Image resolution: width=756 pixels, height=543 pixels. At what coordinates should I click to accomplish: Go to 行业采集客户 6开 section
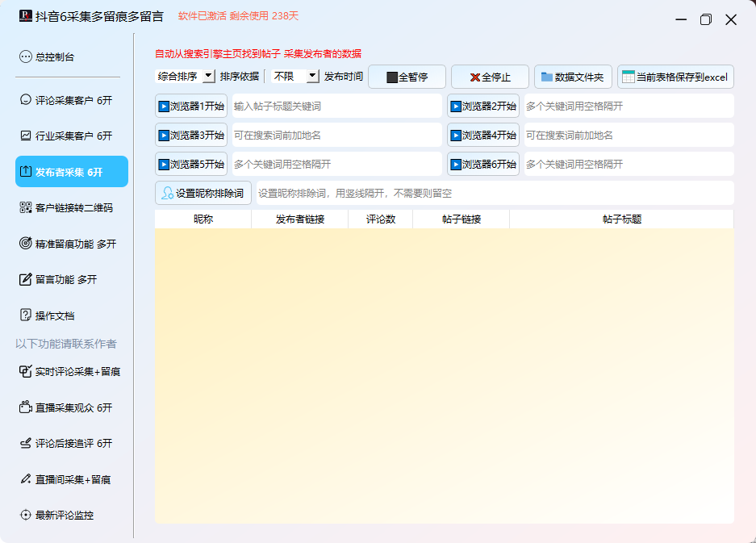(73, 136)
